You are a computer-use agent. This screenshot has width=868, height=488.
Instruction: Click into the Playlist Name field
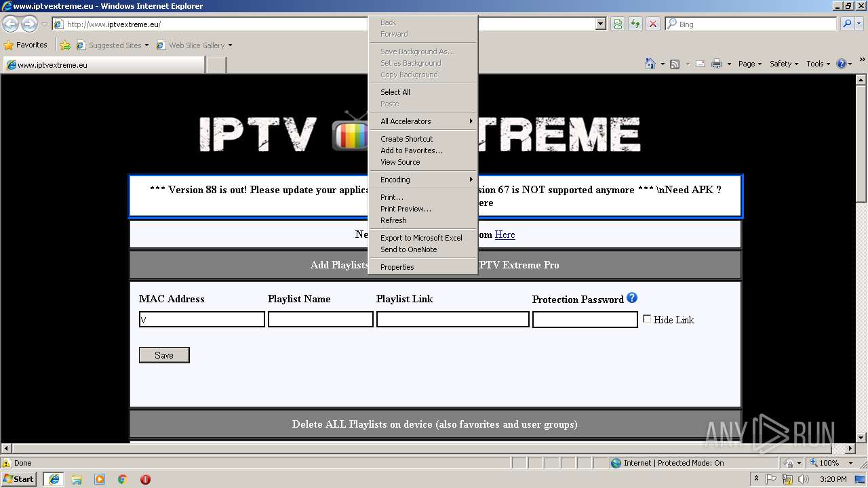click(x=321, y=319)
